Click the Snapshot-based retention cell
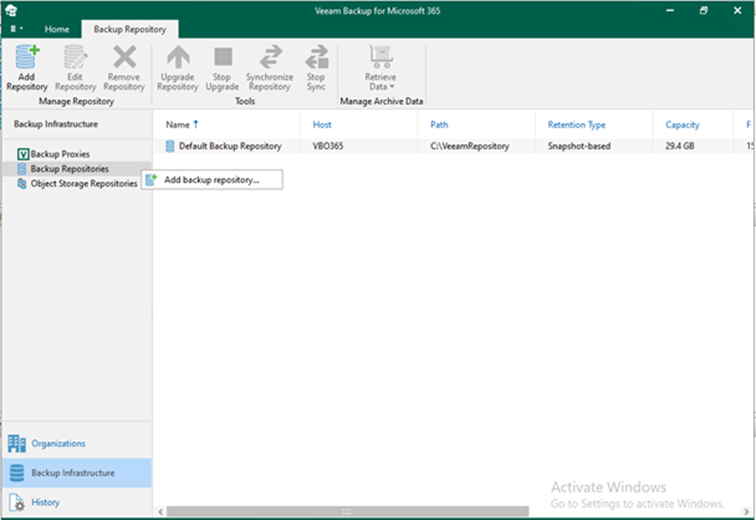This screenshot has height=520, width=756. click(579, 146)
